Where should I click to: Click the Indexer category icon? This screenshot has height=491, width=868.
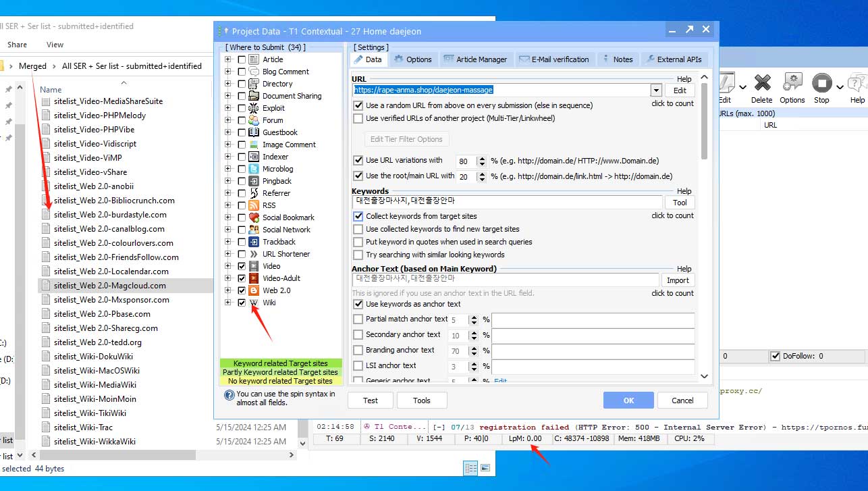point(254,157)
